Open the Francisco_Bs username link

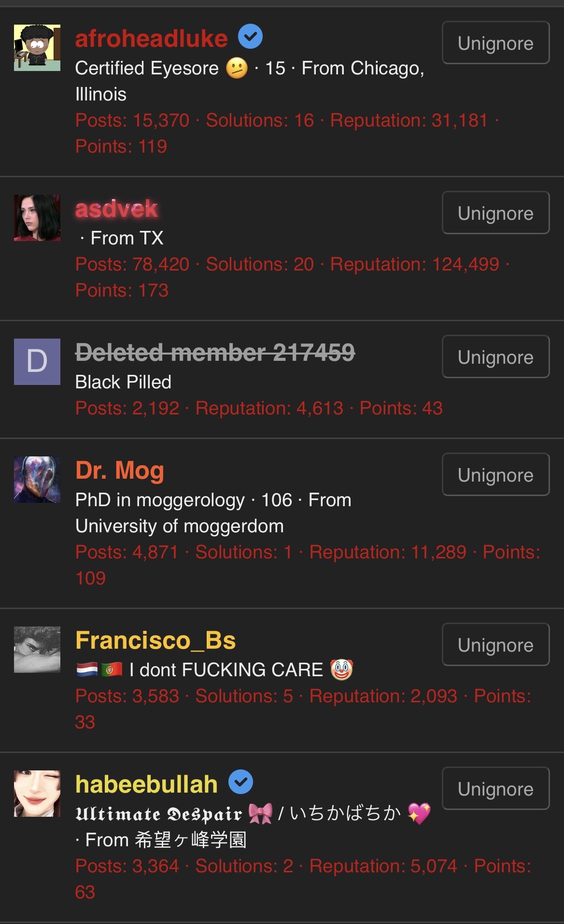pyautogui.click(x=155, y=640)
